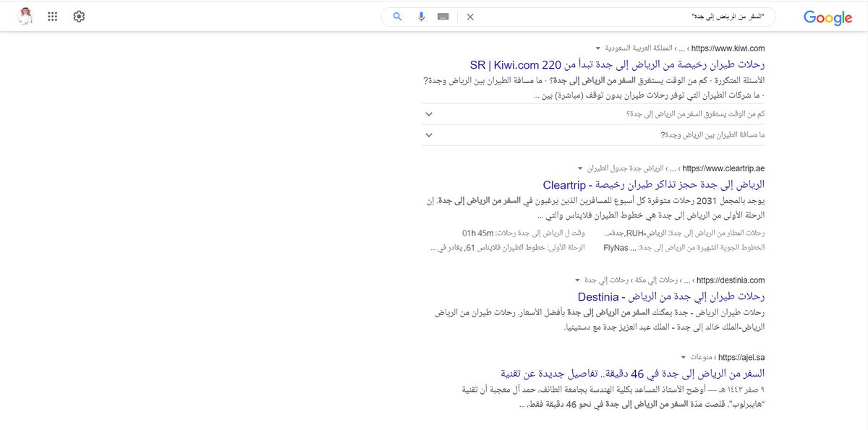The image size is (868, 430).
Task: Open dropdown arrow beside destinia.com URL
Action: pyautogui.click(x=576, y=280)
